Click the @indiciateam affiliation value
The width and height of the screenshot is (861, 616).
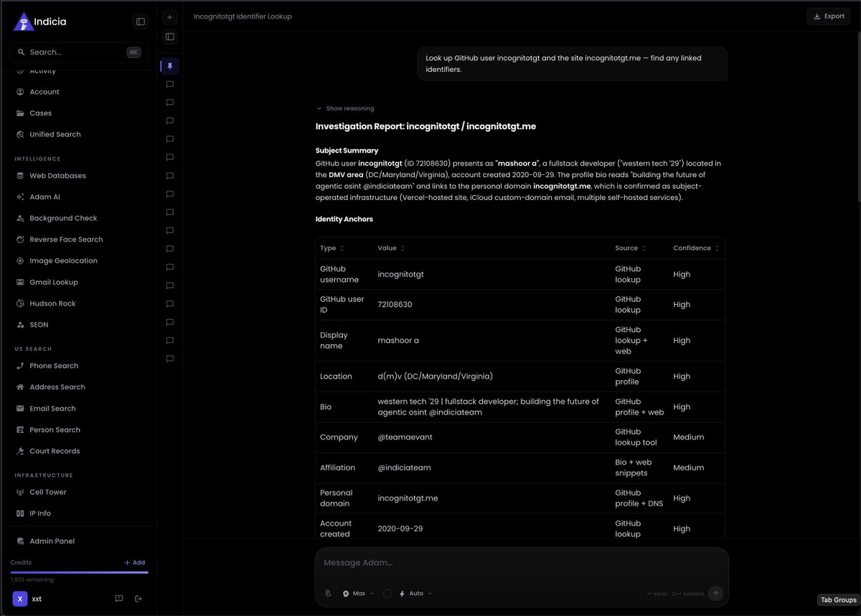tap(404, 468)
